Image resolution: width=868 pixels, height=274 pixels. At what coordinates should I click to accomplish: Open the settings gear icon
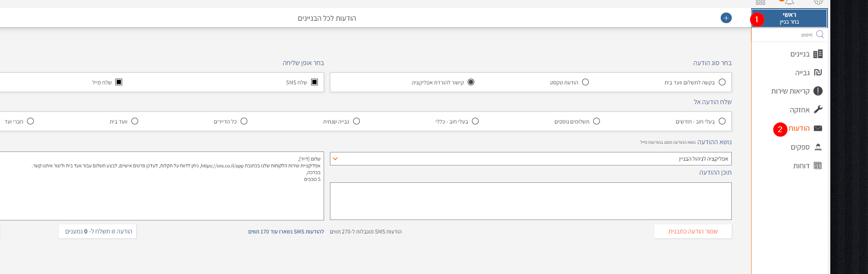[x=818, y=2]
